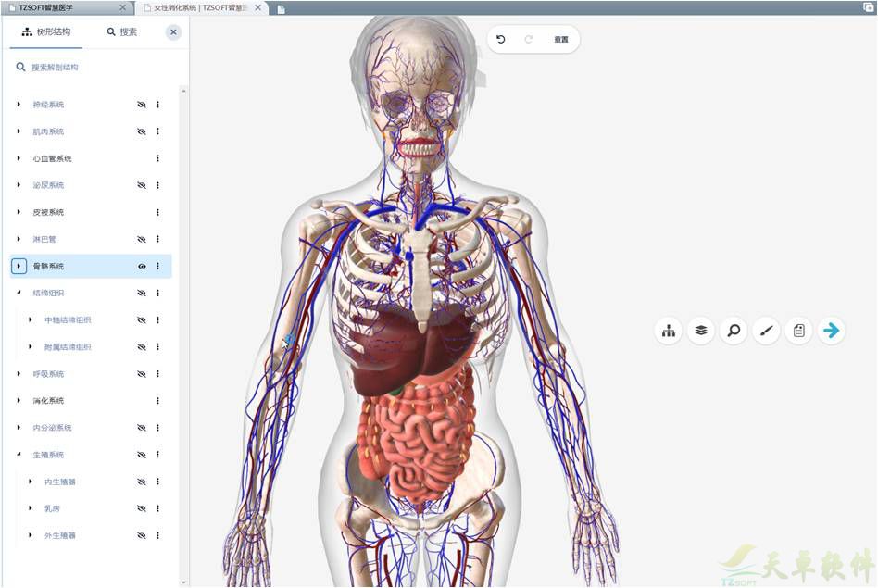
Task: Expand the 内生殖器 tree node
Action: click(x=31, y=482)
